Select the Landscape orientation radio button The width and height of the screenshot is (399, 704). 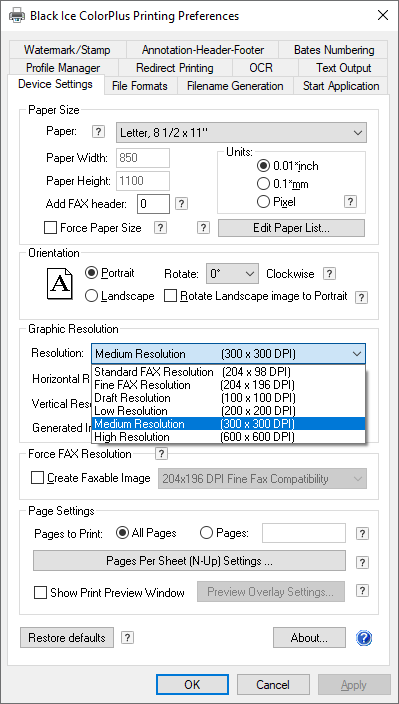[x=91, y=296]
